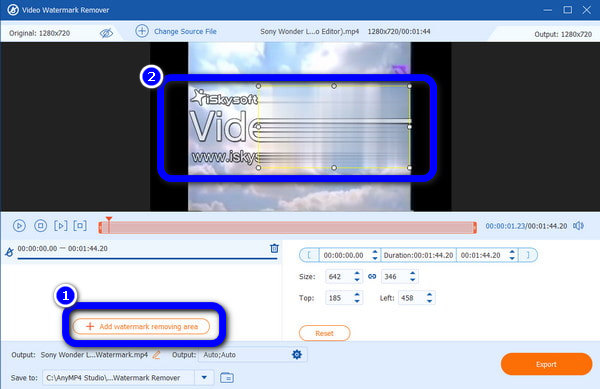Click the left-middle handle of selection box
Viewport: 600px width, 389px height.
coord(259,127)
